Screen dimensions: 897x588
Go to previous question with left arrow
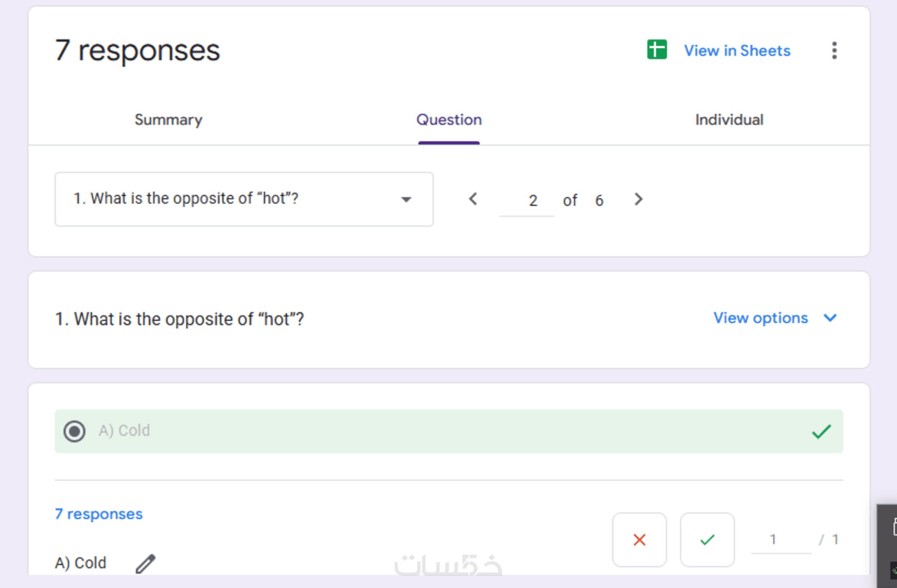click(x=473, y=199)
